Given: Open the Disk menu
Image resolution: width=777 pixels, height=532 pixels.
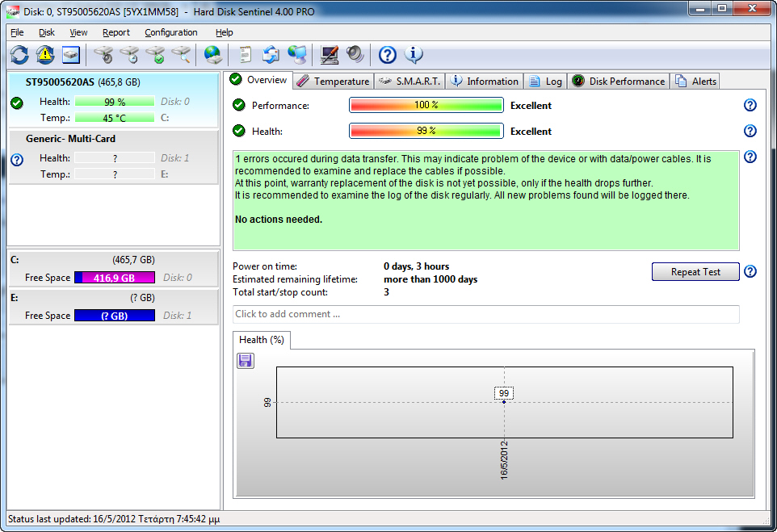Looking at the screenshot, I should 47,32.
